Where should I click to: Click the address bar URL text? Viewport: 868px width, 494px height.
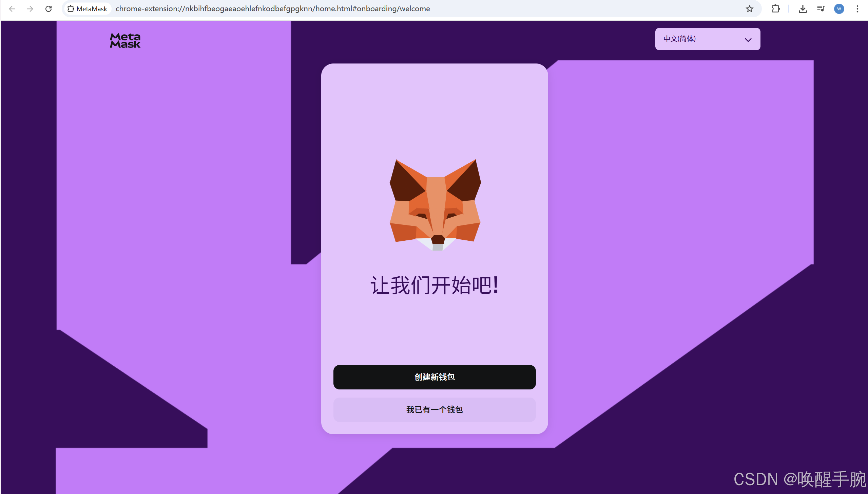[273, 9]
